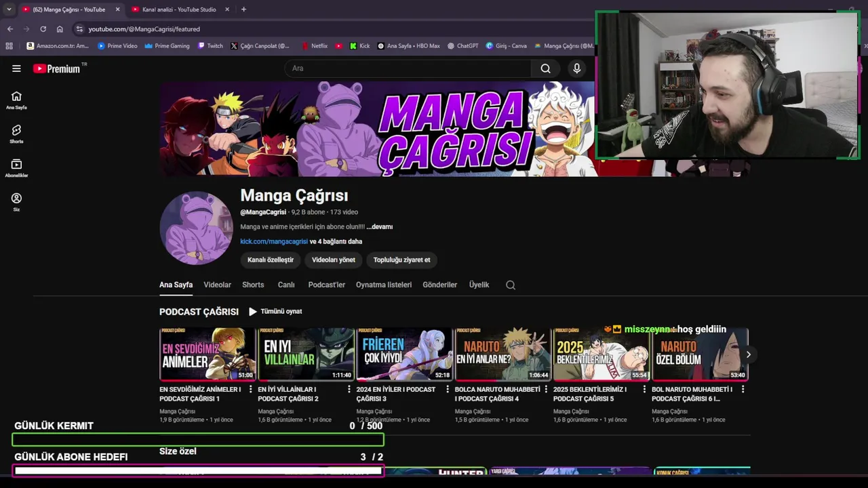Image resolution: width=868 pixels, height=488 pixels.
Task: Click Topluluğu ziyaret et button
Action: tap(401, 260)
